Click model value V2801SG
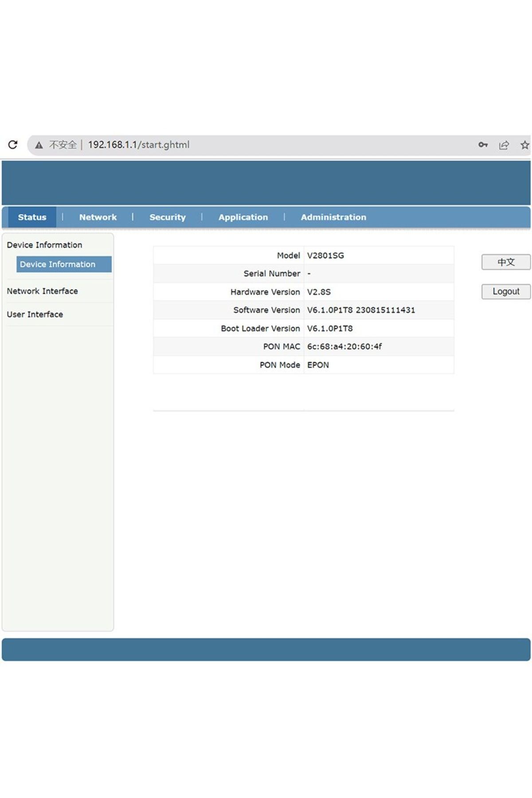 325,255
